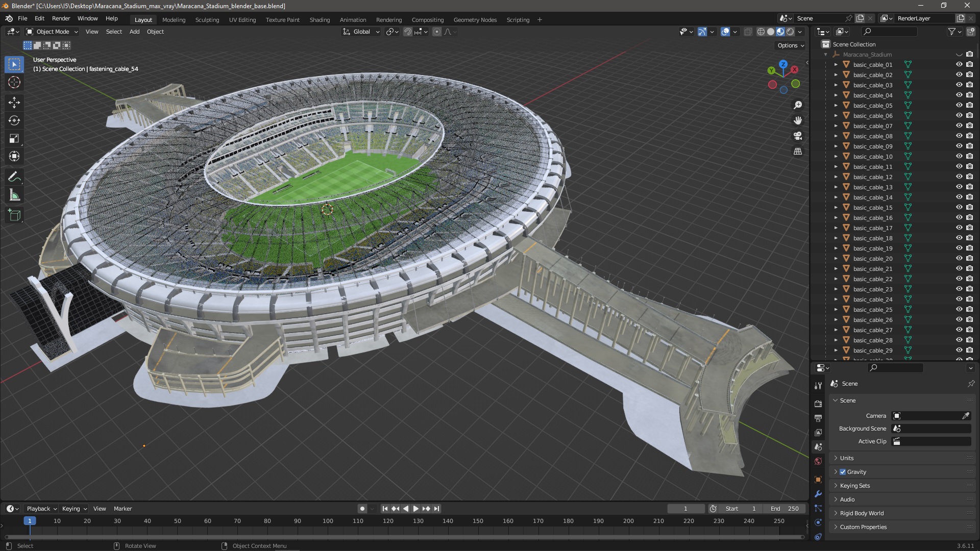Click the Z axis on navigation gizmo

[x=783, y=65]
